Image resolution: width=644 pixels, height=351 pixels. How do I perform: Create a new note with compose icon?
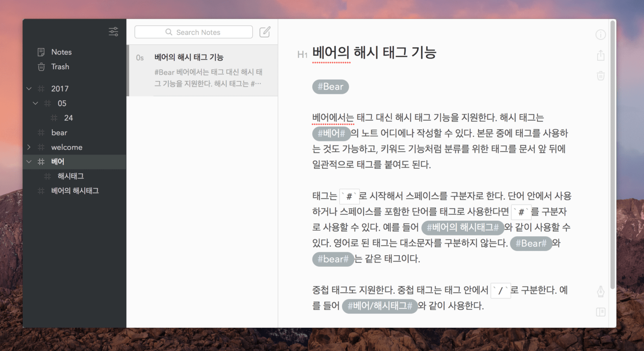pyautogui.click(x=265, y=32)
